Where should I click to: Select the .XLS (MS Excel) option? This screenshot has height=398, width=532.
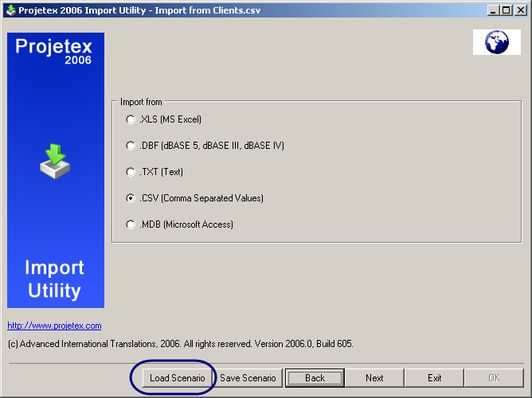131,119
